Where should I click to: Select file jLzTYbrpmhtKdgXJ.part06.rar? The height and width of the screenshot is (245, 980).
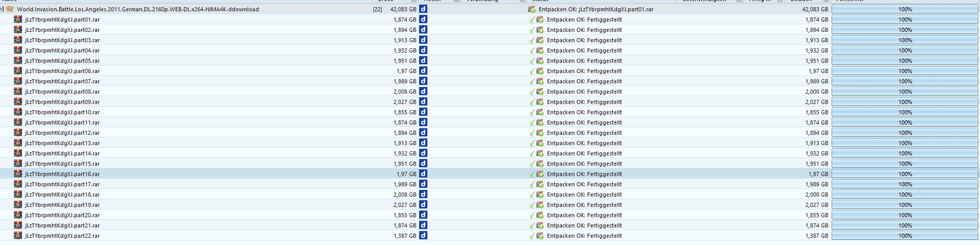[x=62, y=71]
